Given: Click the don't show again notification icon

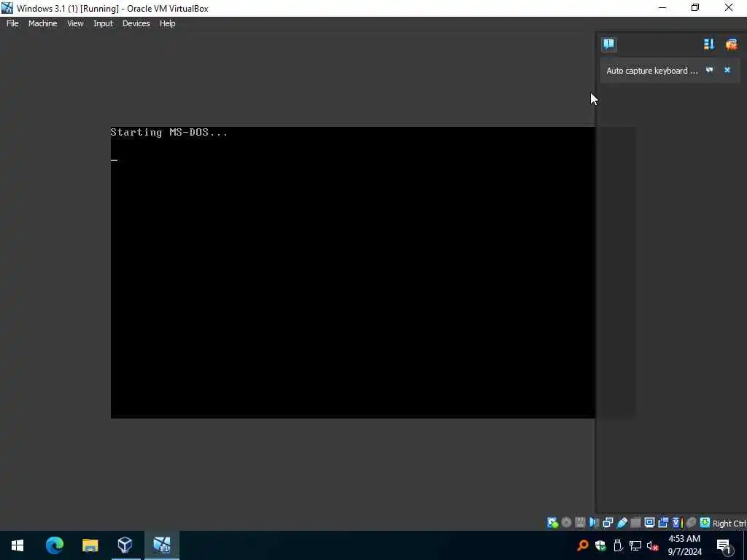Looking at the screenshot, I should point(710,70).
